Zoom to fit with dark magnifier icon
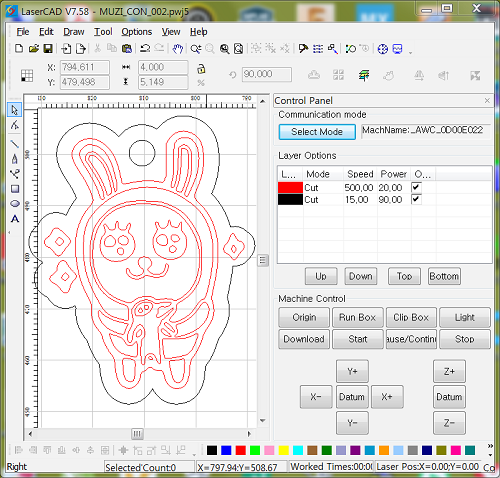 coord(224,49)
